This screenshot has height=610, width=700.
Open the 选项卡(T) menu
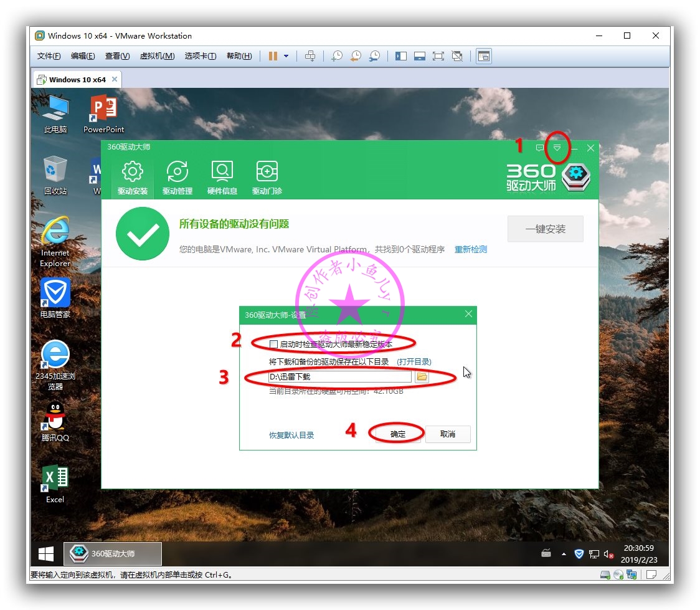click(x=201, y=56)
